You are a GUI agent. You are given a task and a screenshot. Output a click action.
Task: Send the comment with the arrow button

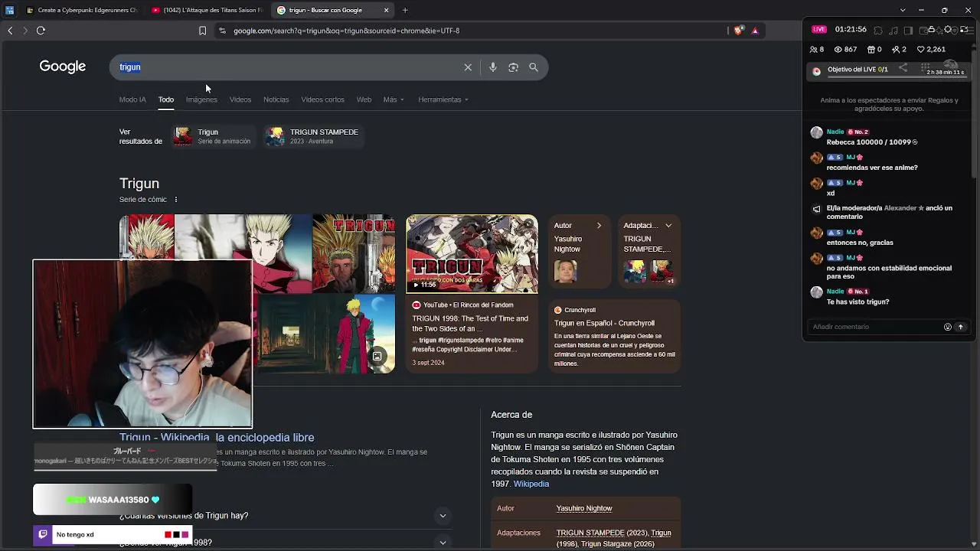click(961, 327)
